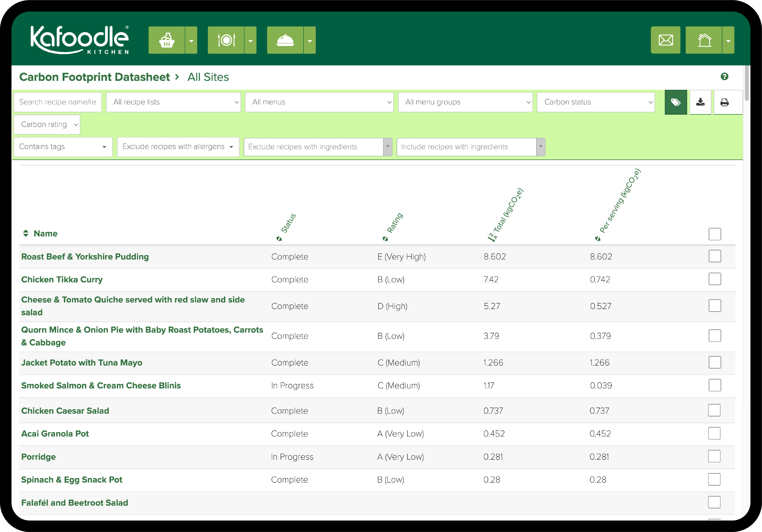Screen dimensions: 762x532
Task: Check the Porridge row checkbox
Action: point(714,456)
